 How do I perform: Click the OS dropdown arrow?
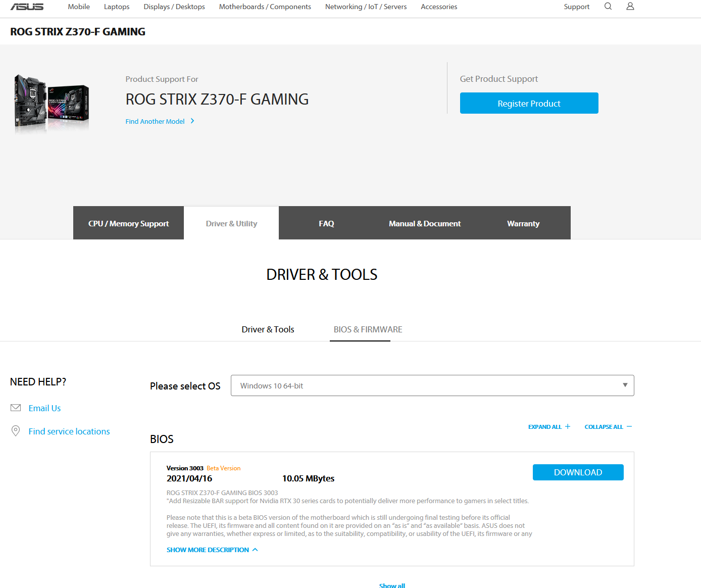(x=625, y=385)
